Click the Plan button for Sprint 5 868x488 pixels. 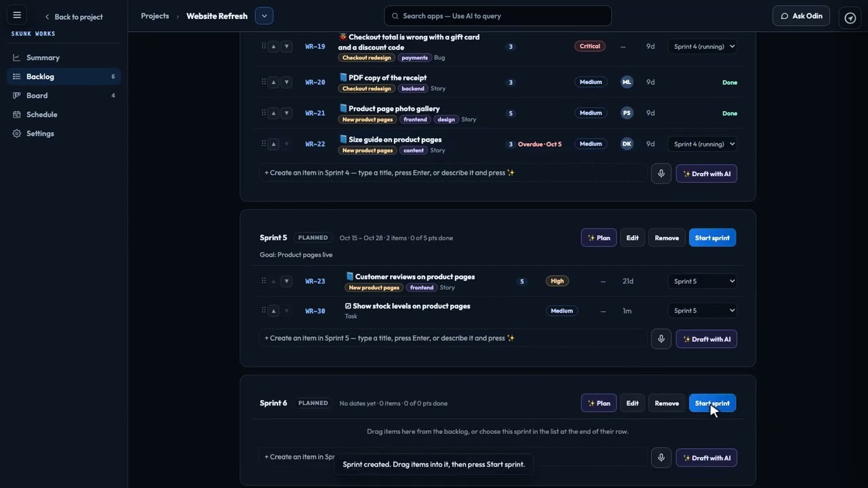599,238
